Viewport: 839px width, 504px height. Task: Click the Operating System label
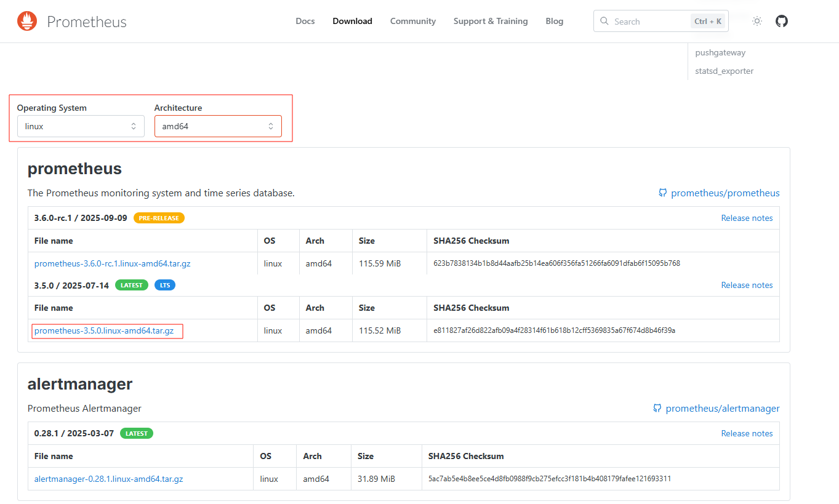tap(52, 108)
